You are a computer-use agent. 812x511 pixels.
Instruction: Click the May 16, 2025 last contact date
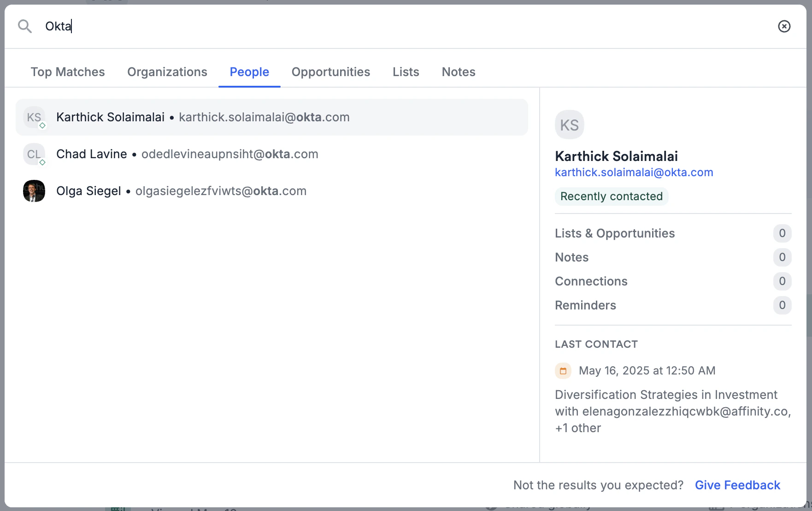(x=647, y=371)
